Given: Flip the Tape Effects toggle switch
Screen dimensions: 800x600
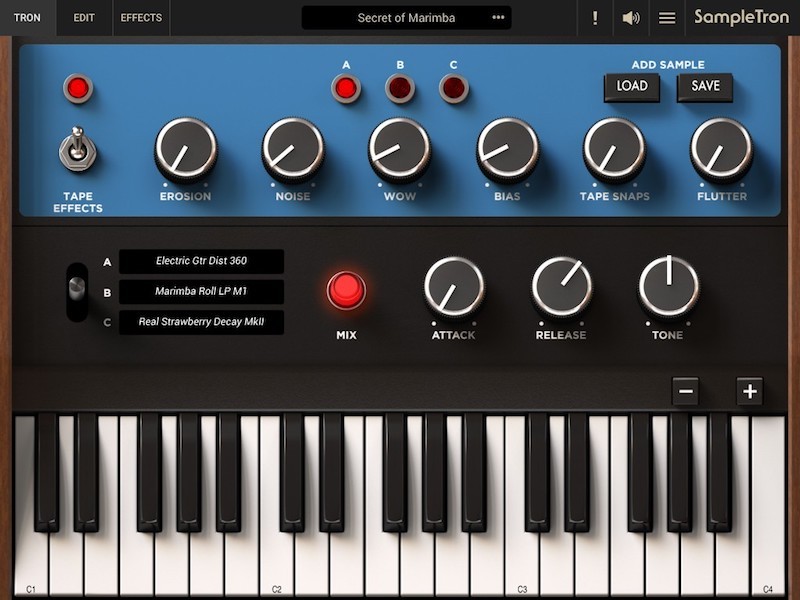Looking at the screenshot, I should 77,151.
